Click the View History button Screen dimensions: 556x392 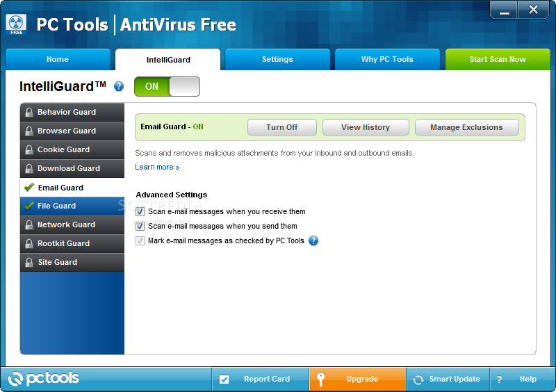pyautogui.click(x=366, y=127)
